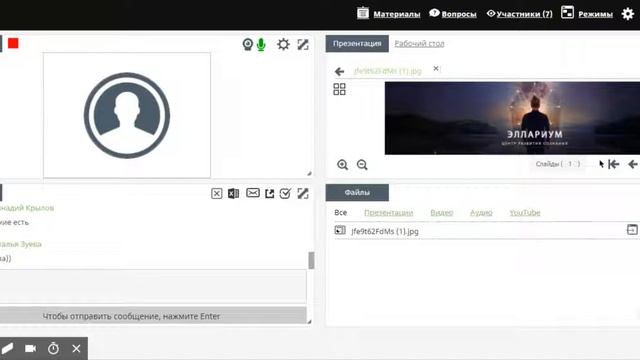Image resolution: width=640 pixels, height=360 pixels.
Task: Show Все files filter
Action: [x=340, y=213]
